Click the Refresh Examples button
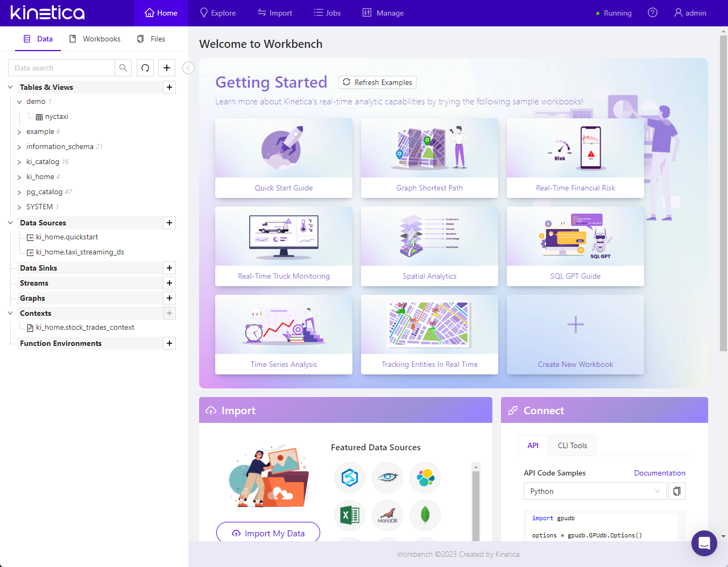The image size is (728, 567). tap(377, 82)
